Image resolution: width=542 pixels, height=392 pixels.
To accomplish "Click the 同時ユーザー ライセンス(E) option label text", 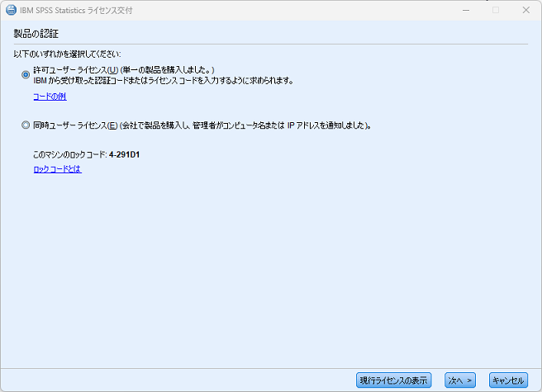I will [75, 125].
